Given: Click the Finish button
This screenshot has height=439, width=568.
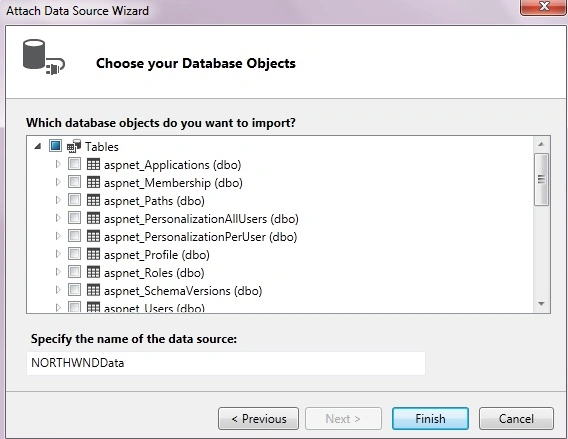Looking at the screenshot, I should (x=430, y=419).
